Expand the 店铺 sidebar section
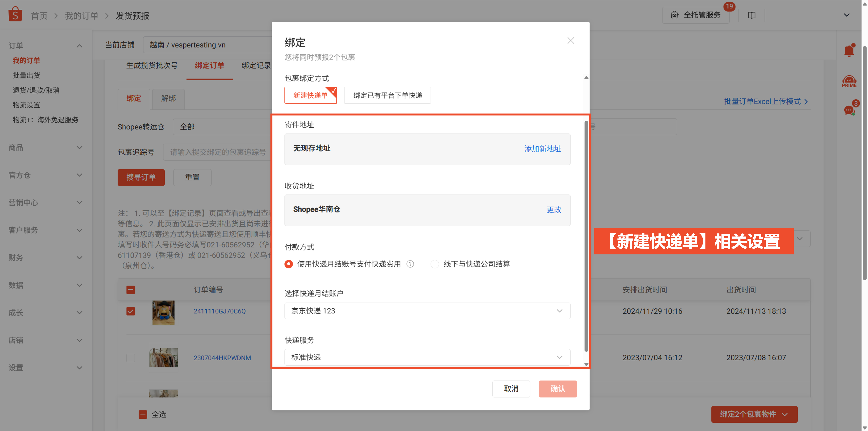The width and height of the screenshot is (868, 431). tap(80, 340)
